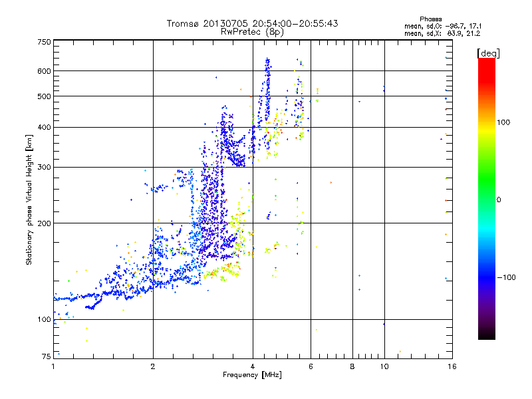Click the 'Phases' header label
Image resolution: width=532 pixels, height=399 pixels.
tap(430, 19)
